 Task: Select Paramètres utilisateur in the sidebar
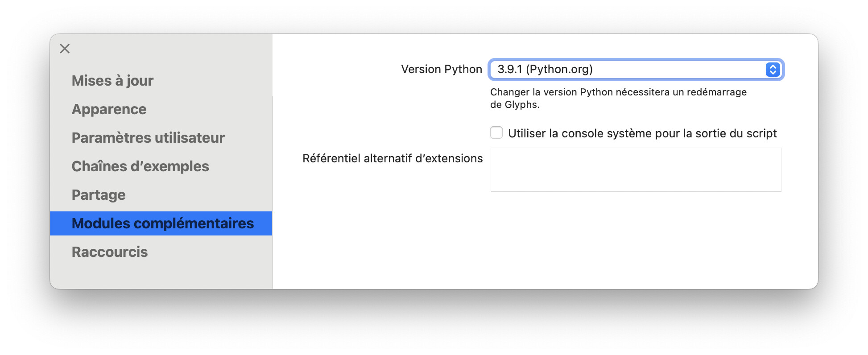(148, 138)
